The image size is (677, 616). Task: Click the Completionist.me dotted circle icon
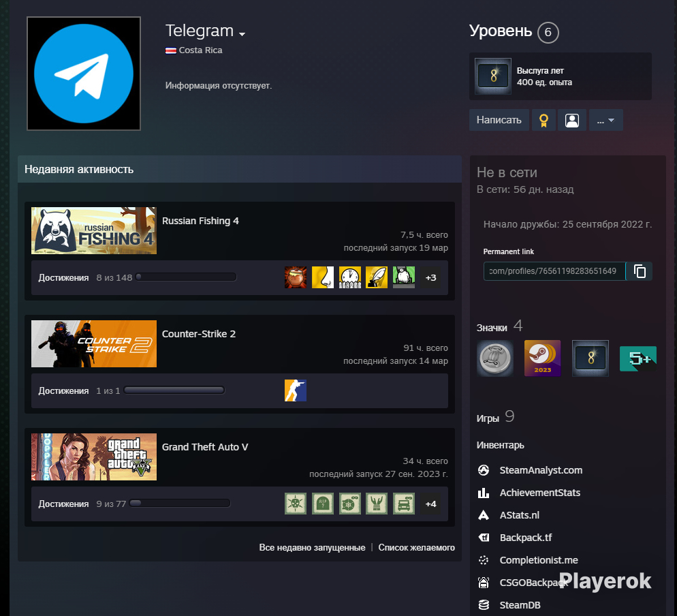pos(484,560)
